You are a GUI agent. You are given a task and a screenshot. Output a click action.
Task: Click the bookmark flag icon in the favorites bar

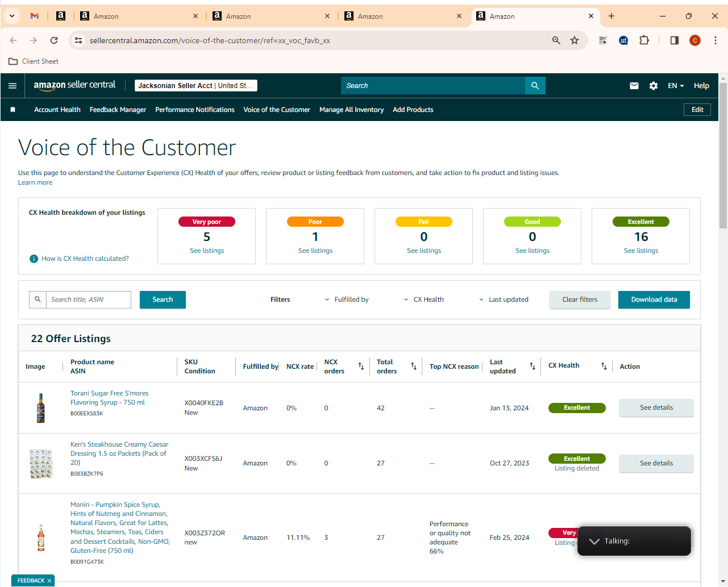click(13, 110)
